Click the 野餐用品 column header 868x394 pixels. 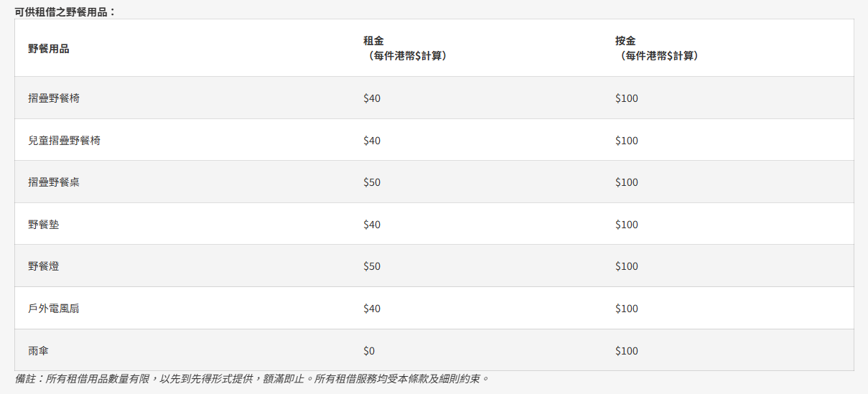tap(49, 49)
